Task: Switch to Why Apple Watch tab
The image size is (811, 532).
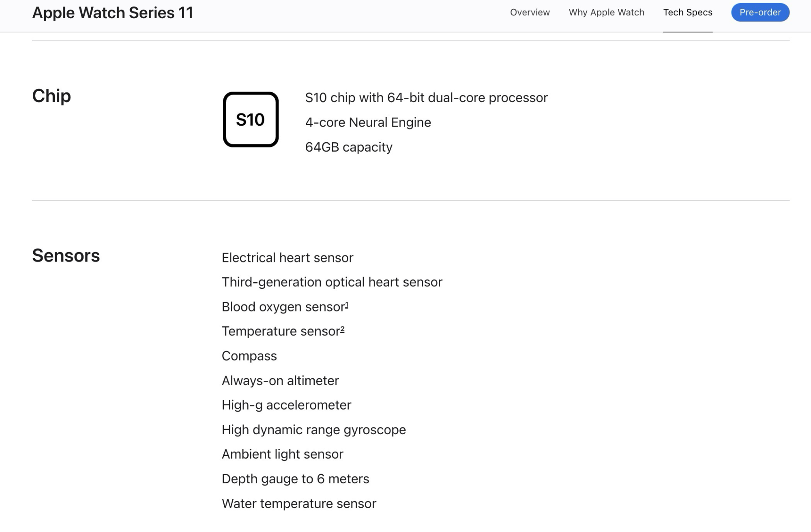Action: pyautogui.click(x=606, y=13)
